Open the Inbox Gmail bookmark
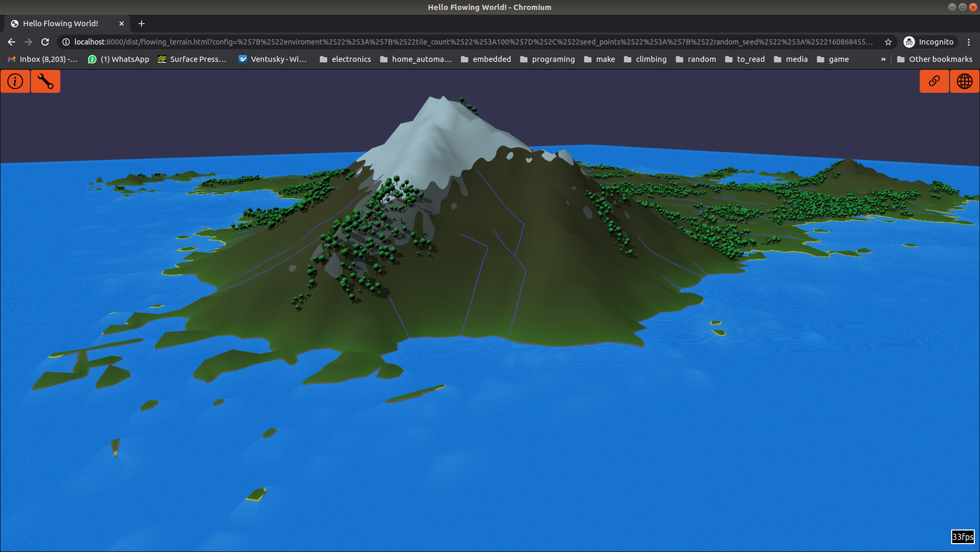 click(42, 59)
